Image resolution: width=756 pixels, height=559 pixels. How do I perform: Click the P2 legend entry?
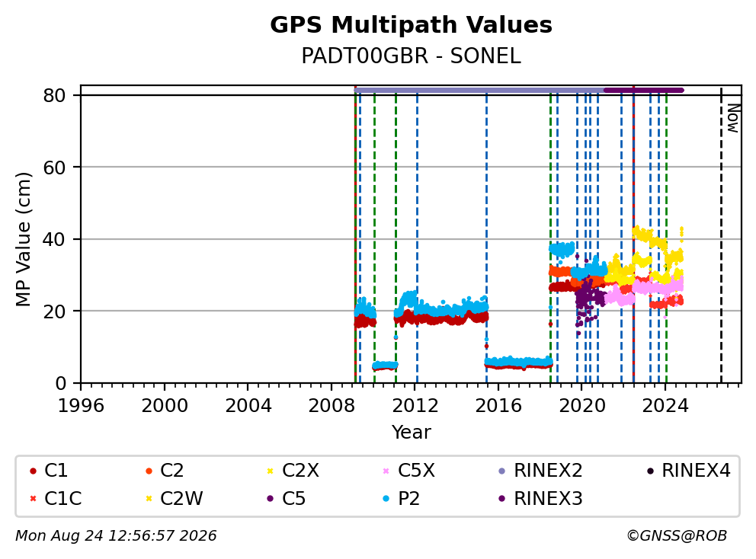pos(401,498)
